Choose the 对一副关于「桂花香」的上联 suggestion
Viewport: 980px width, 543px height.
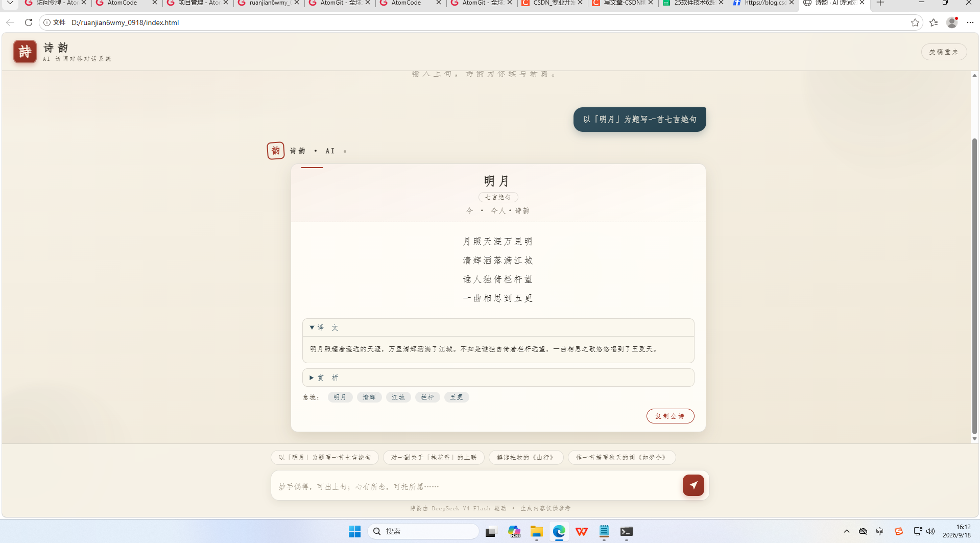[434, 457]
